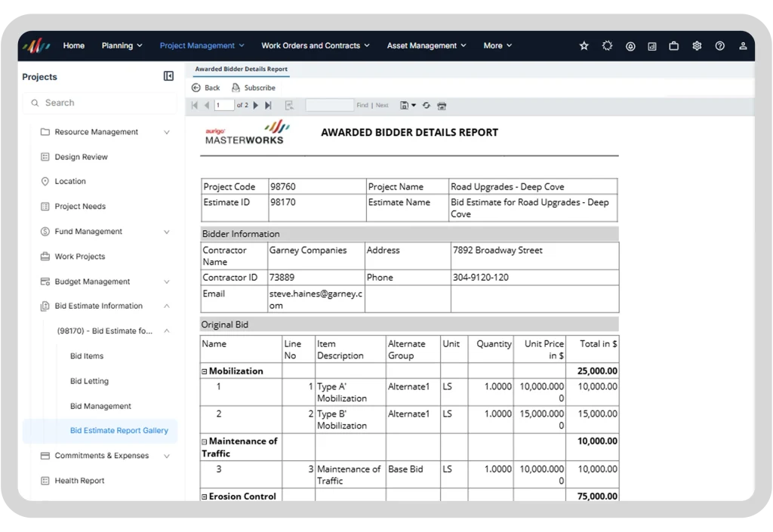
Task: Click the Resource Management folder icon
Action: pyautogui.click(x=45, y=132)
